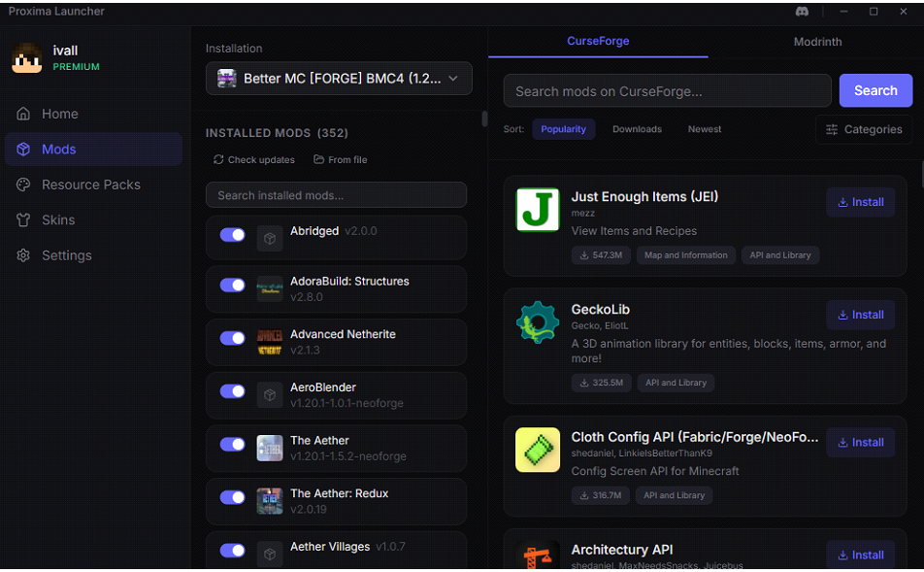The width and height of the screenshot is (924, 572).
Task: Click JEI API and Library tag
Action: point(780,255)
